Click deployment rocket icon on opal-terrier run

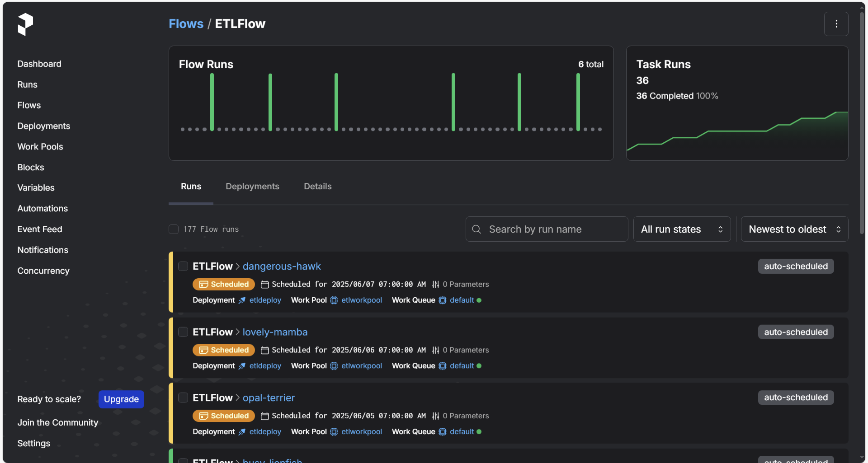point(242,432)
